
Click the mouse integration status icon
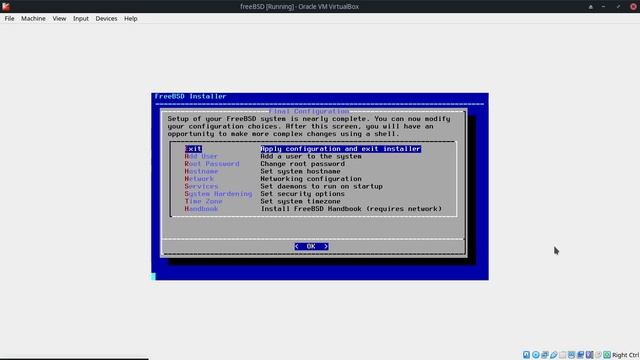pyautogui.click(x=598, y=355)
